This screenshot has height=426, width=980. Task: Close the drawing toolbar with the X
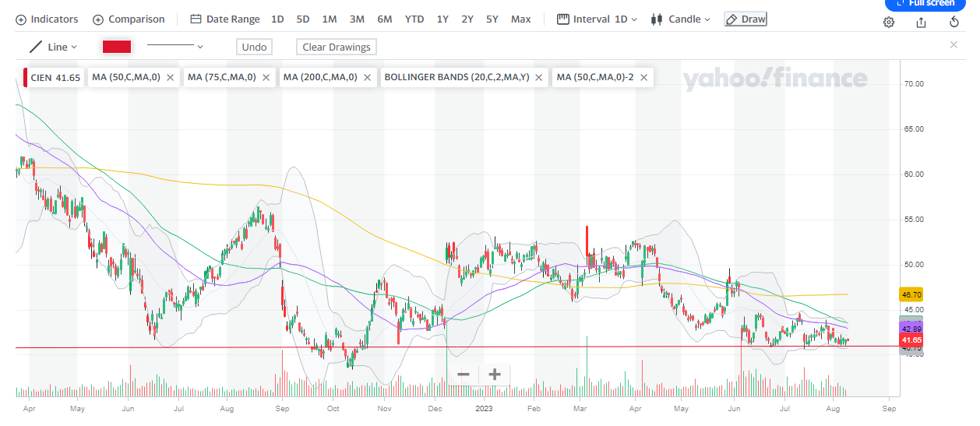(x=954, y=45)
